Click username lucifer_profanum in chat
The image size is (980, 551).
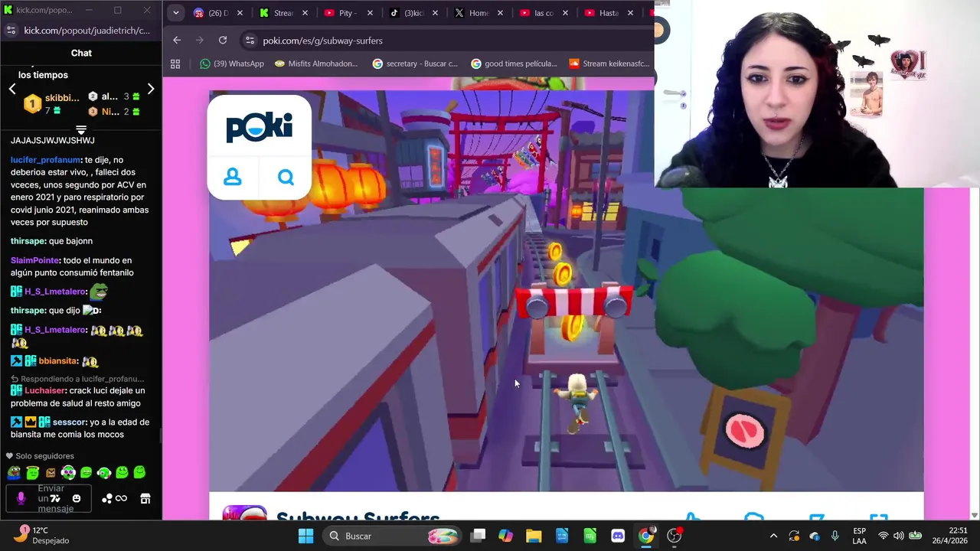point(45,160)
